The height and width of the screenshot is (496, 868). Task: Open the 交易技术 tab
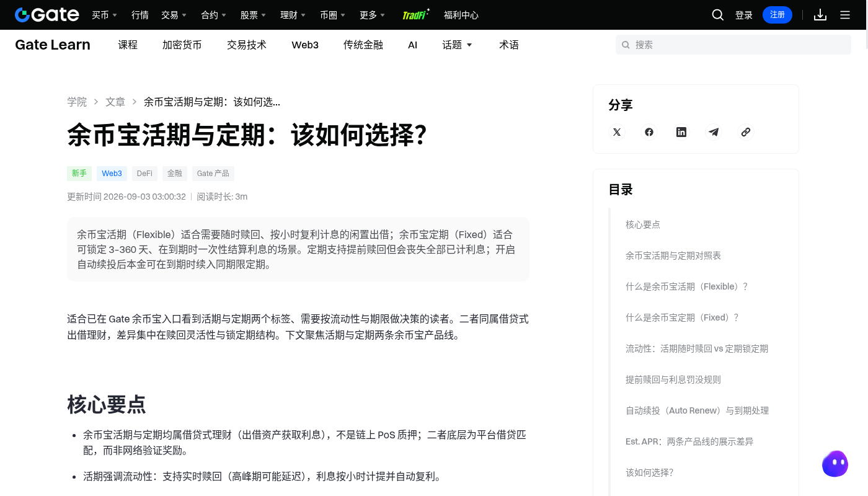pos(247,45)
